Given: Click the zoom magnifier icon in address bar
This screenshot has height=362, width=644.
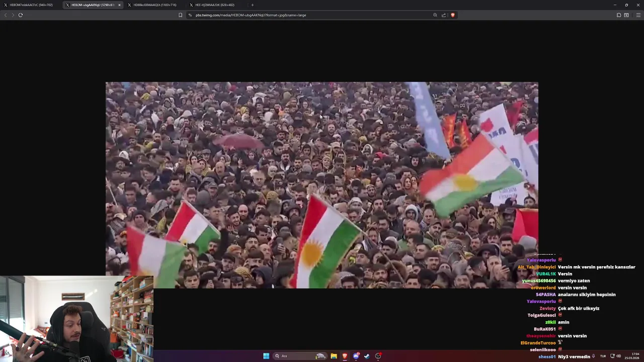Looking at the screenshot, I should pyautogui.click(x=435, y=15).
